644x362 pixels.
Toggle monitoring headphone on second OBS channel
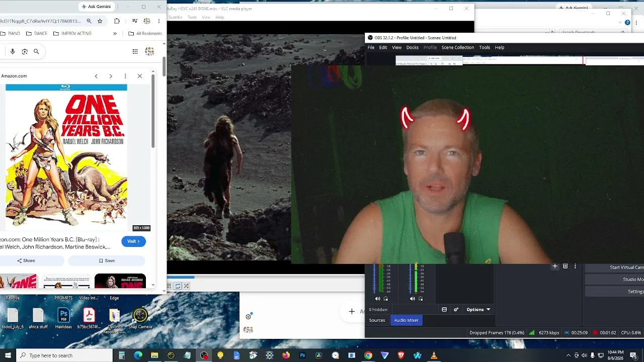[x=421, y=299]
